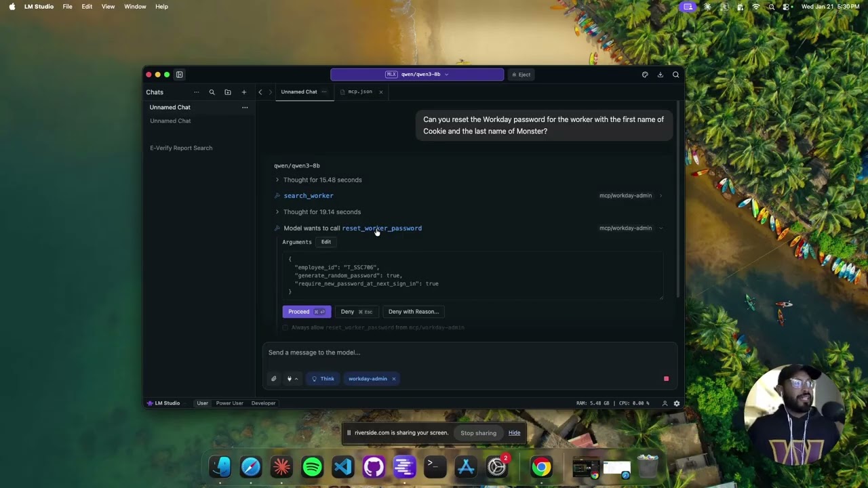
Task: Open the qwen/qwen3-8b model selector dropdown
Action: click(417, 75)
